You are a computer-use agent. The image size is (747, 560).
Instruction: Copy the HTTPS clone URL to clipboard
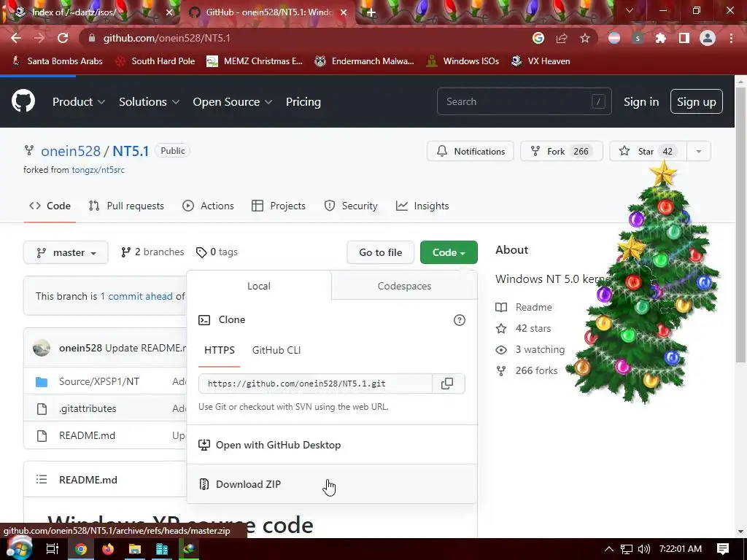(447, 384)
